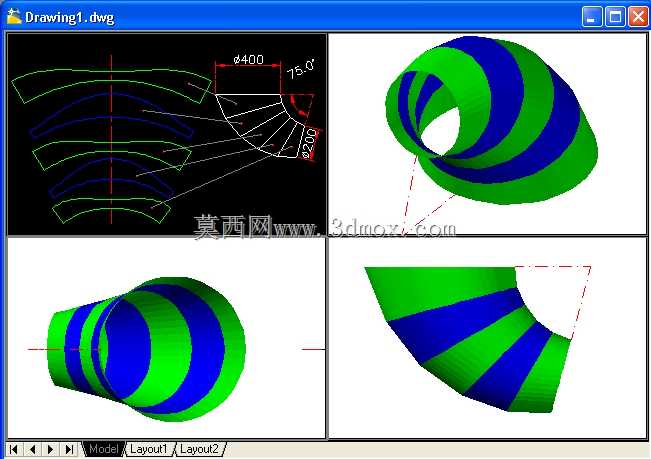Jump to last layout tab arrow
Screen dimensions: 651x459
(69, 449)
